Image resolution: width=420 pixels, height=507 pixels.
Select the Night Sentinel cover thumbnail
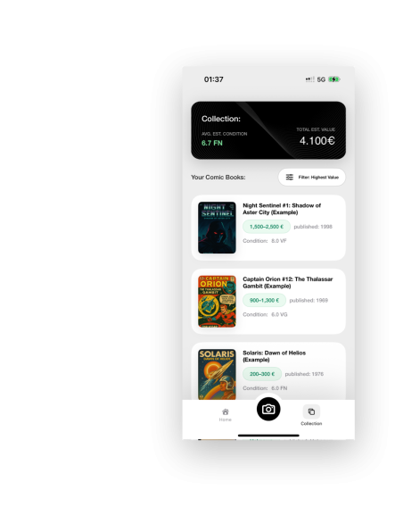pyautogui.click(x=217, y=228)
